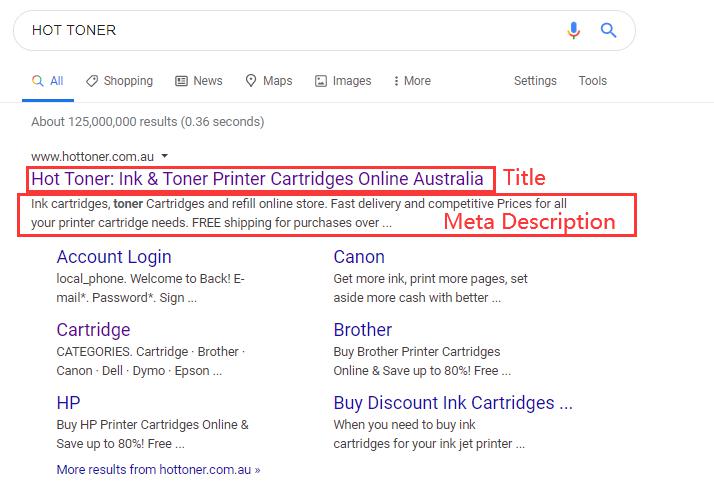Open the Account Login sitelink
This screenshot has height=490, width=714.
[x=114, y=257]
